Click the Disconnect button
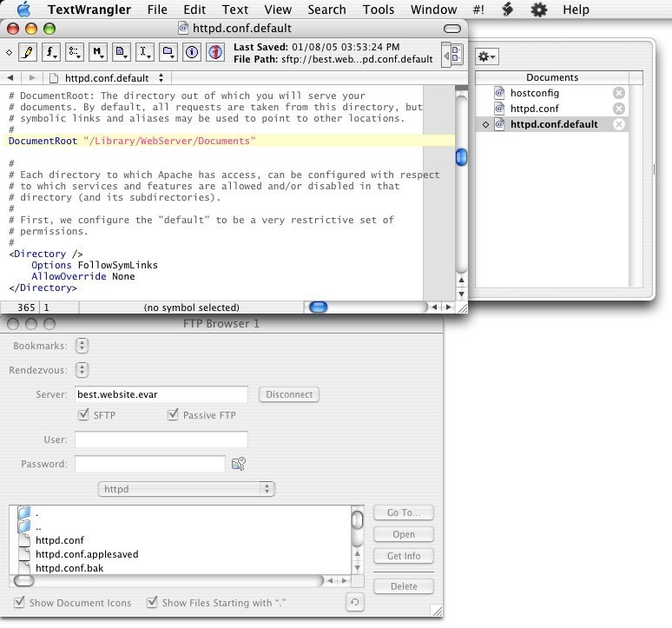The image size is (672, 628). pos(289,394)
